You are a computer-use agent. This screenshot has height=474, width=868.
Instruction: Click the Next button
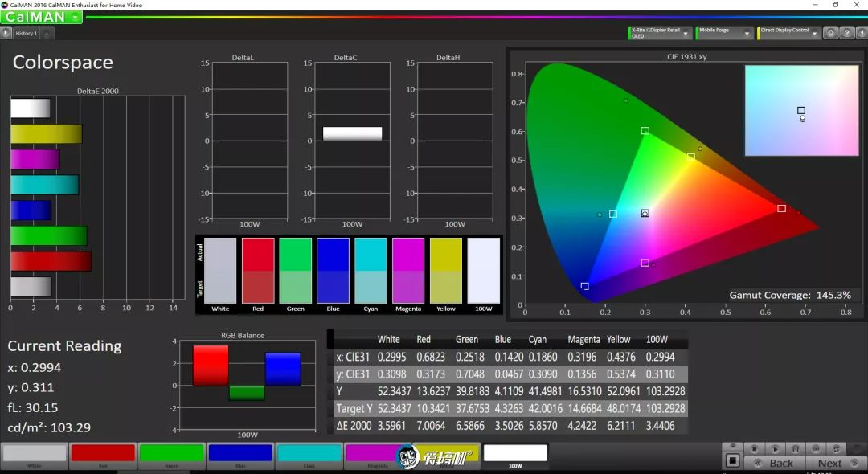829,463
